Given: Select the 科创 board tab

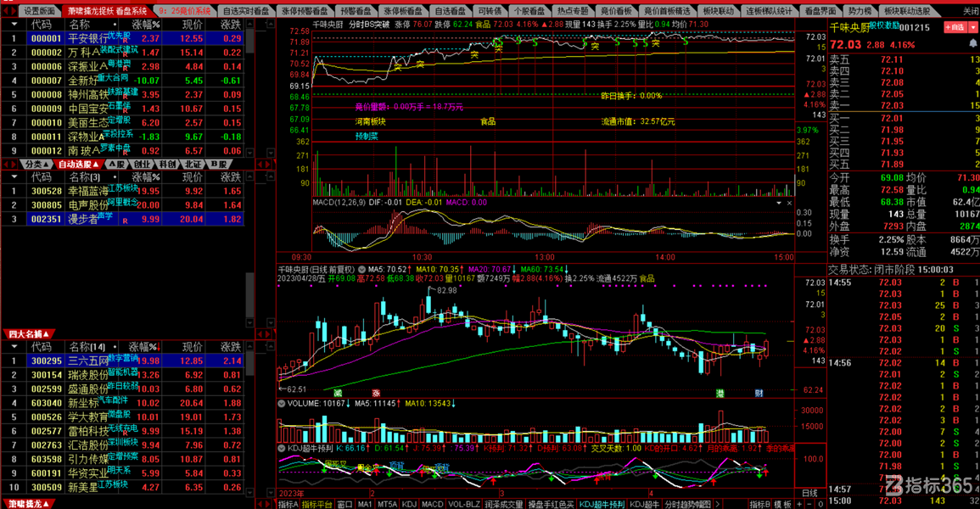Looking at the screenshot, I should point(167,165).
